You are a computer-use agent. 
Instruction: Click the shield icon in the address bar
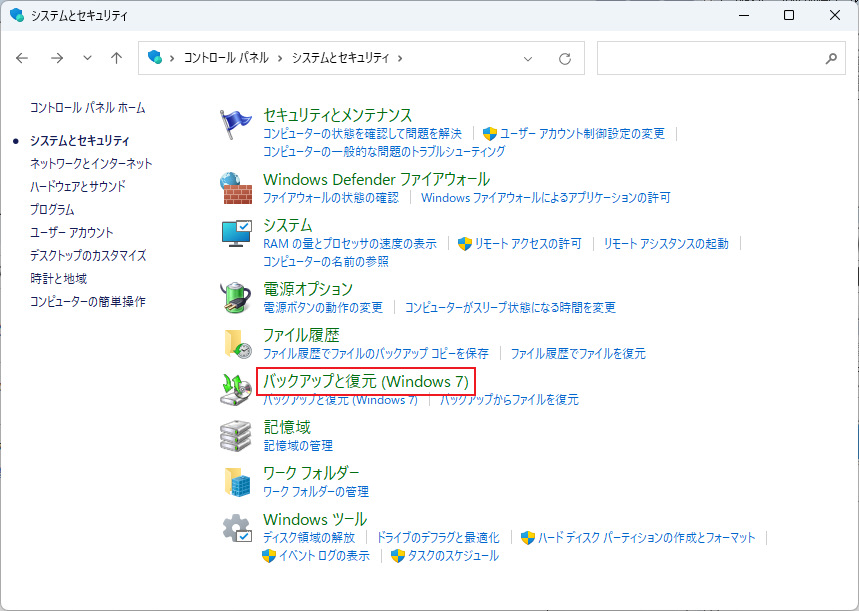pos(155,57)
